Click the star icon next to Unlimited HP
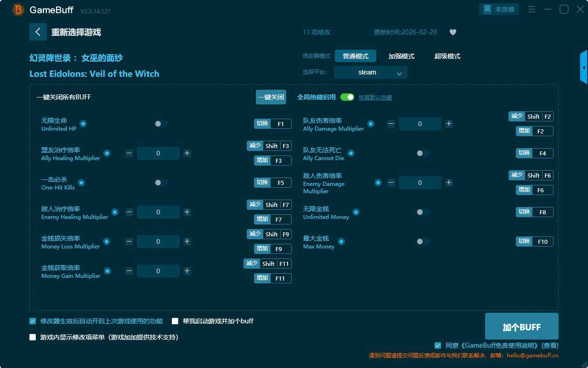The width and height of the screenshot is (588, 368). point(83,124)
